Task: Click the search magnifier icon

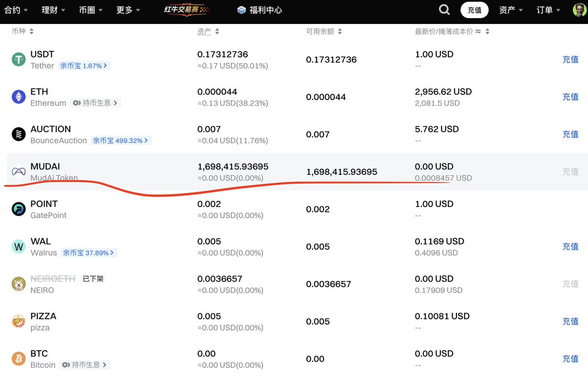Action: click(x=444, y=10)
